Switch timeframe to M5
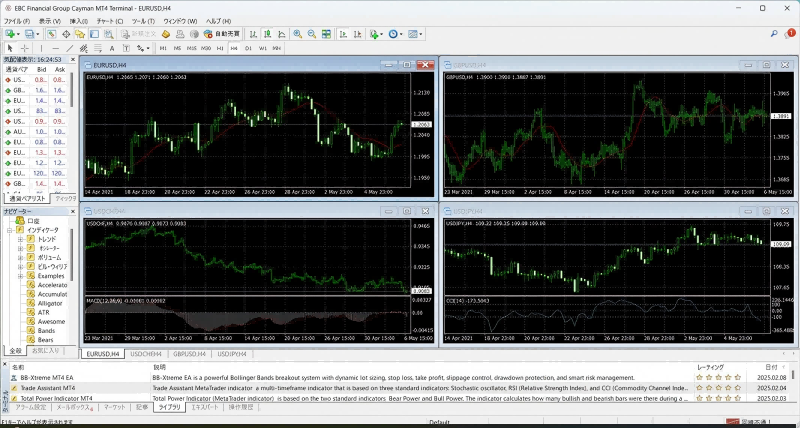 tap(177, 48)
